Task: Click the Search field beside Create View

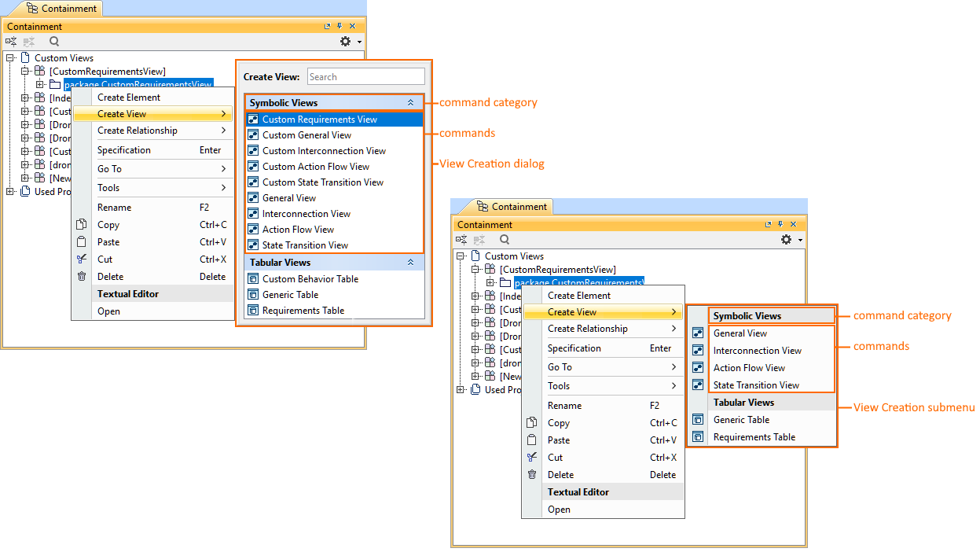Action: click(x=365, y=77)
